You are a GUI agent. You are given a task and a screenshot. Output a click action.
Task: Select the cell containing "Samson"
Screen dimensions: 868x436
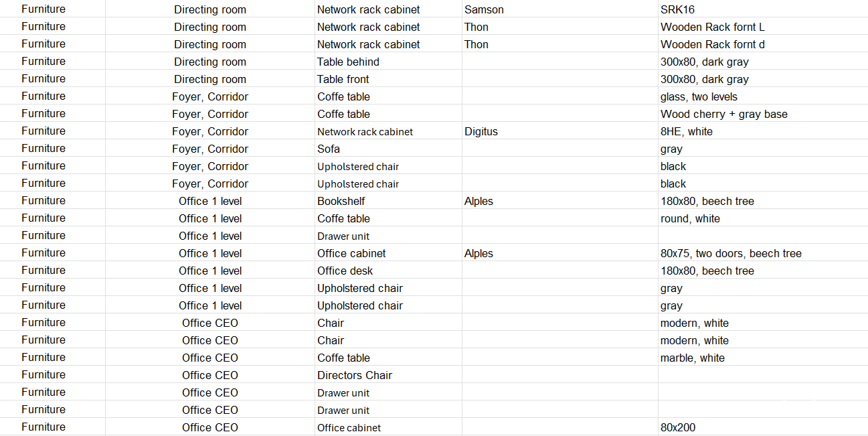(484, 9)
